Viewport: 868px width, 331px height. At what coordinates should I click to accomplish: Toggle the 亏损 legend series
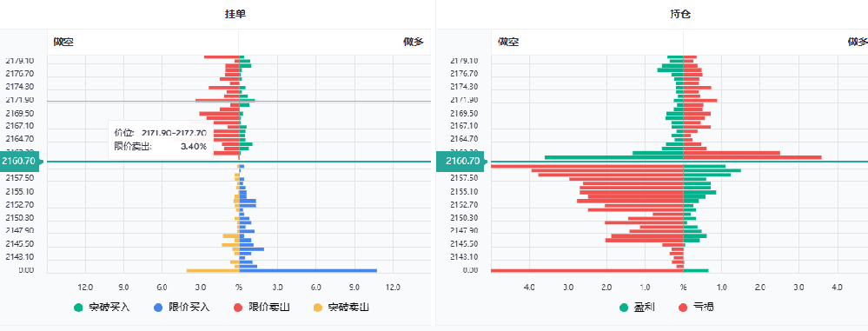click(x=696, y=308)
